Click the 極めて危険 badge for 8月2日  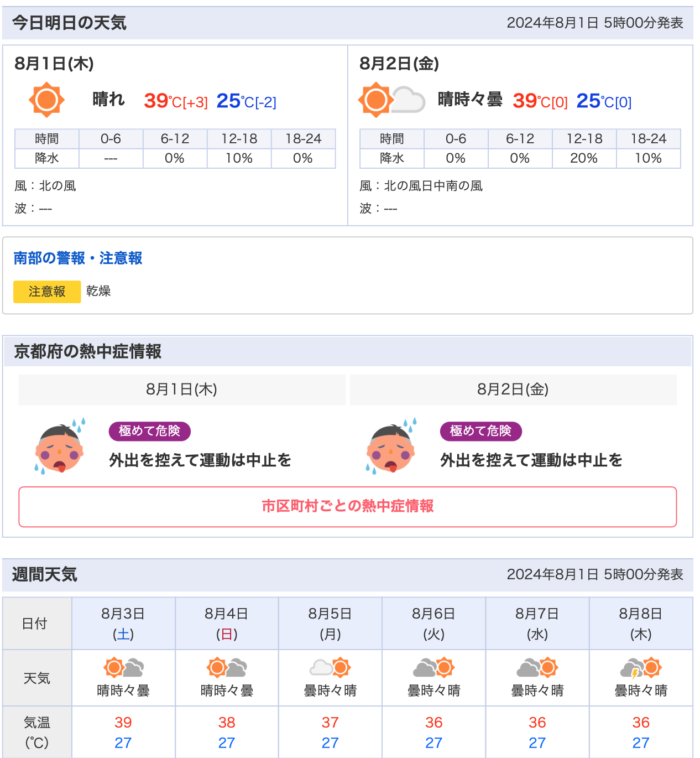pyautogui.click(x=481, y=431)
